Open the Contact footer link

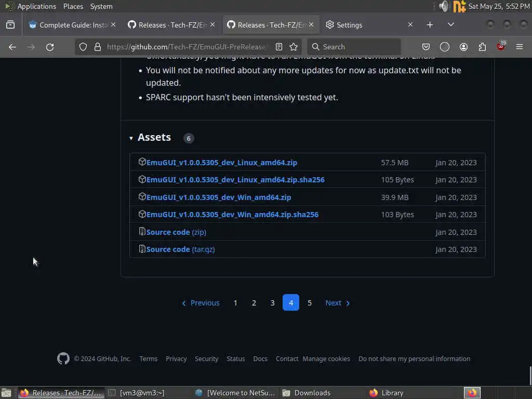pyautogui.click(x=287, y=358)
